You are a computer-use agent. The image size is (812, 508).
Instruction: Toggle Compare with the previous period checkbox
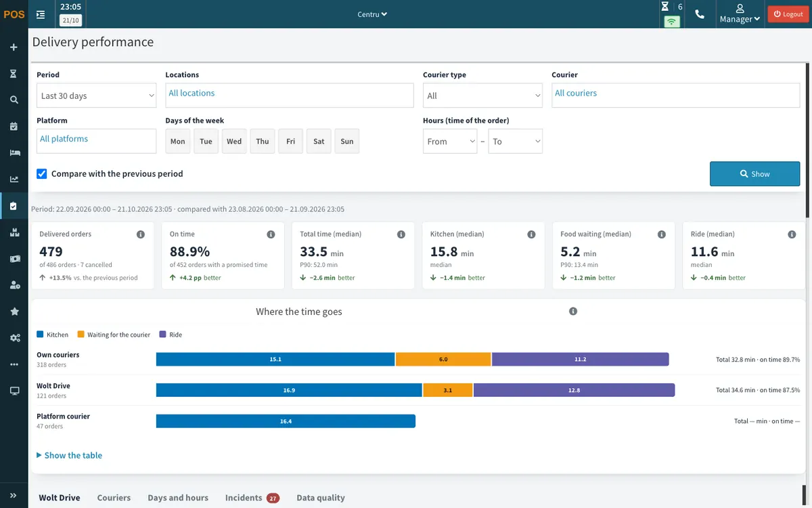point(42,173)
